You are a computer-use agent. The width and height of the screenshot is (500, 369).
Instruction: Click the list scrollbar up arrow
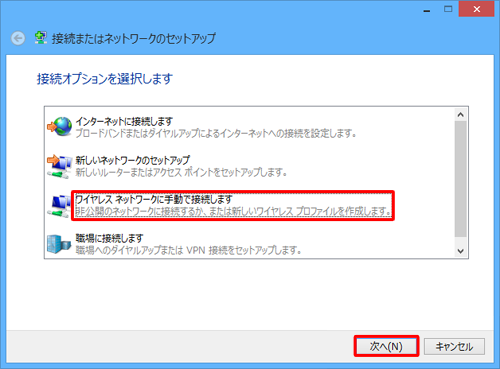pyautogui.click(x=461, y=115)
